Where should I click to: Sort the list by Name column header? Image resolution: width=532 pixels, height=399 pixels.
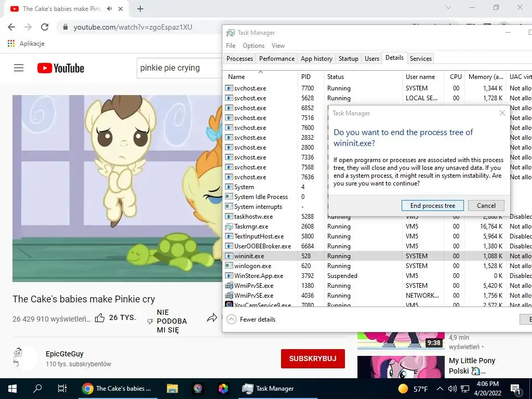tap(261, 77)
